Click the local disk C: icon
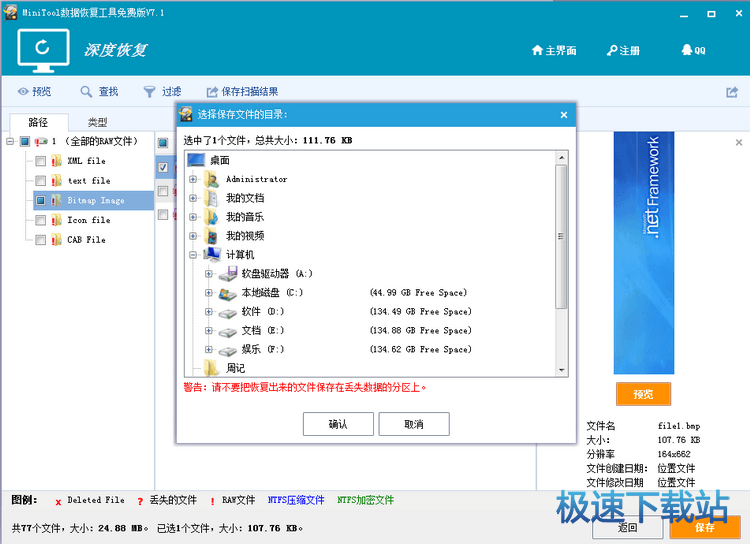Screen dimensions: 750x544 coord(228,293)
